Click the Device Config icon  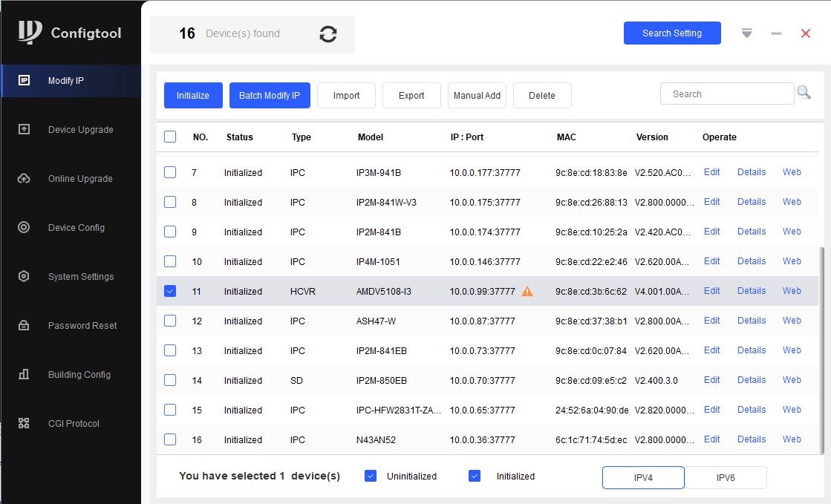tap(24, 227)
